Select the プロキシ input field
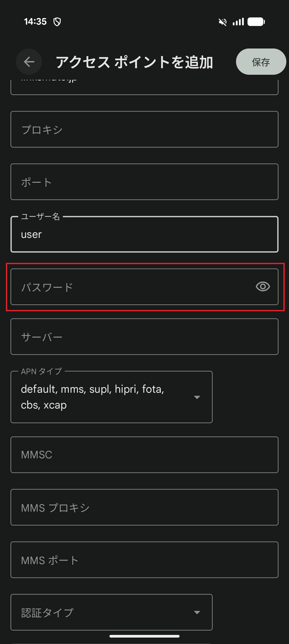This screenshot has height=644, width=289. click(x=144, y=129)
